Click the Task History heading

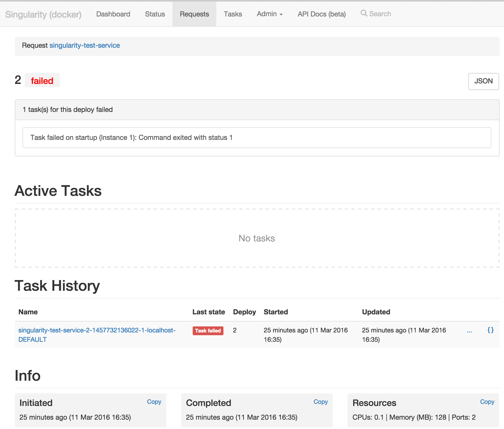tap(57, 286)
